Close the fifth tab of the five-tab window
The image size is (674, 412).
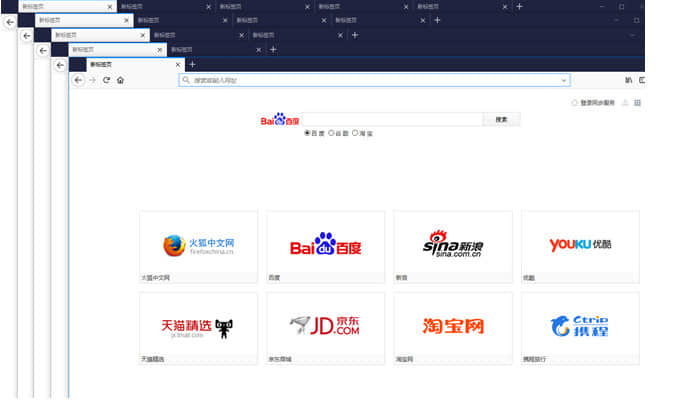pyautogui.click(x=505, y=7)
